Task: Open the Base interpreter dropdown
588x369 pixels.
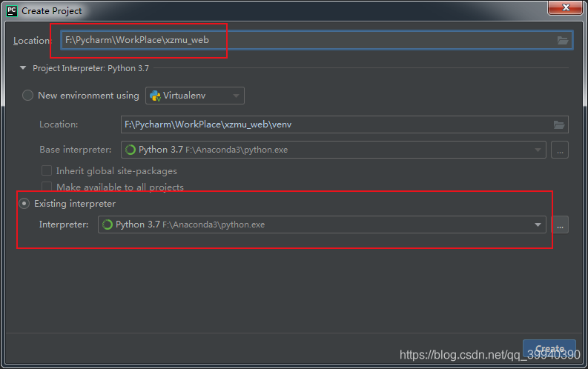Action: click(334, 150)
